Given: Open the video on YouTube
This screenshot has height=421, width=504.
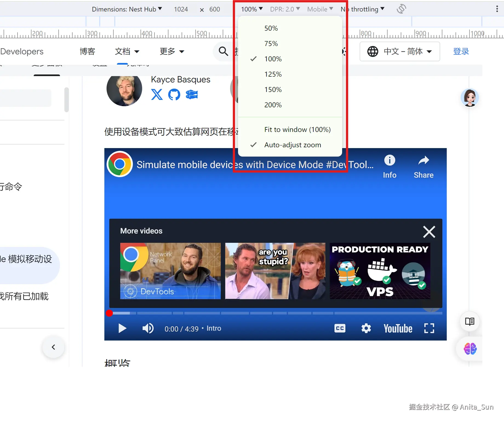Looking at the screenshot, I should point(398,328).
